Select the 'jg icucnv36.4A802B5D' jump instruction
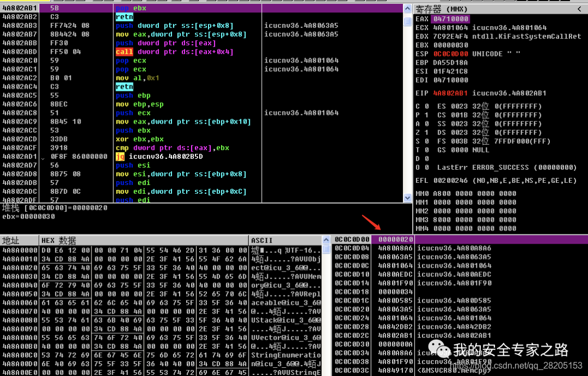Viewport: 588px width, 376px height. (x=160, y=156)
